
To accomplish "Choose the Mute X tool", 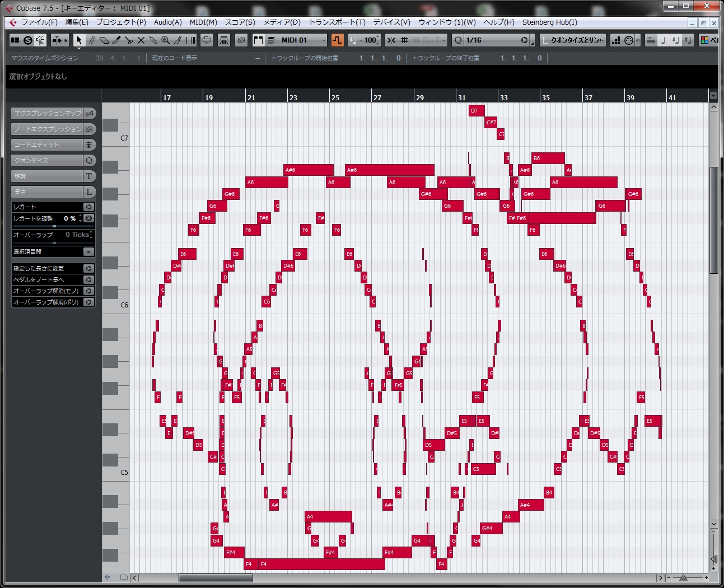I will click(141, 40).
